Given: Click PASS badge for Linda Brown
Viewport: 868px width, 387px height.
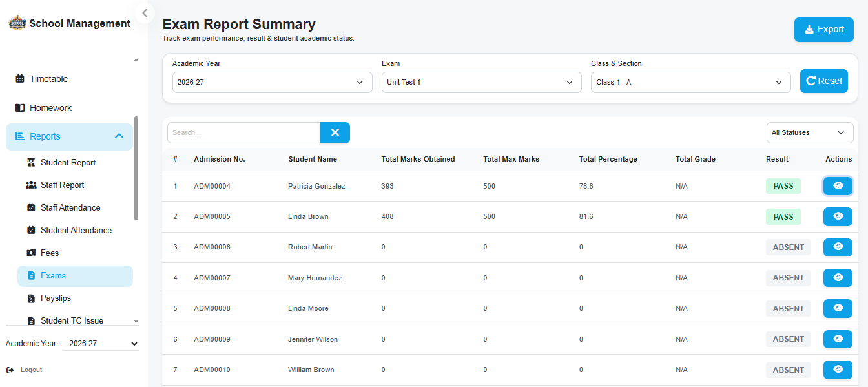Looking at the screenshot, I should point(783,216).
